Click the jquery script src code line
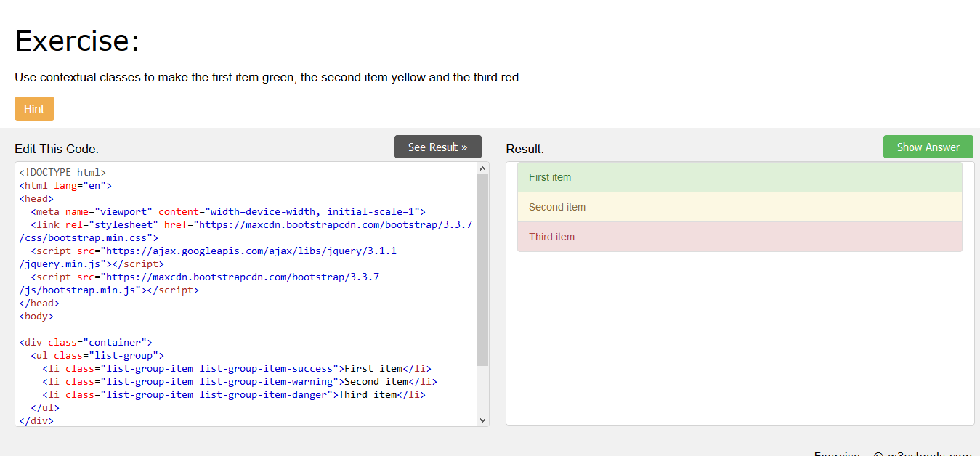The width and height of the screenshot is (980, 456). 214,251
